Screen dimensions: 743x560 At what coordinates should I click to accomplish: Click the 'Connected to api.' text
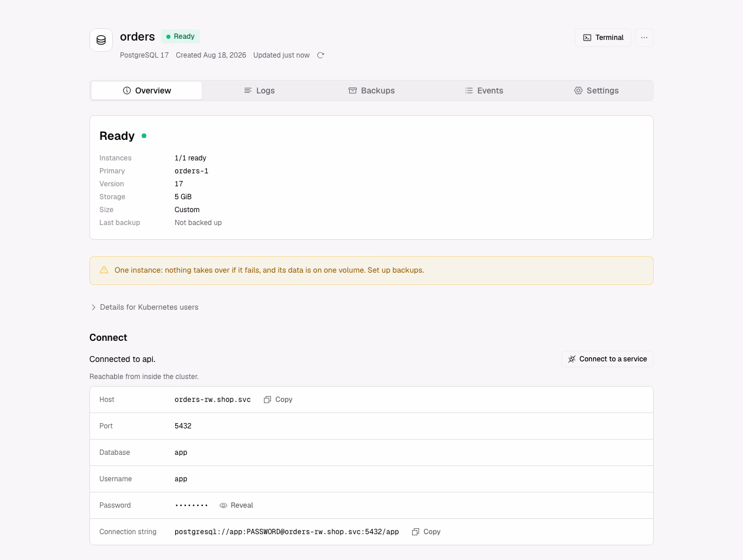[122, 359]
